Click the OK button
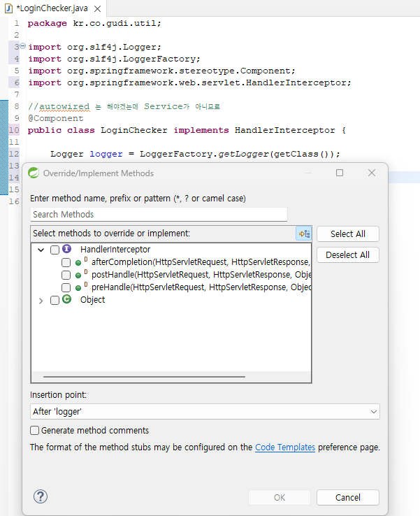This screenshot has height=516, width=420. click(x=280, y=497)
